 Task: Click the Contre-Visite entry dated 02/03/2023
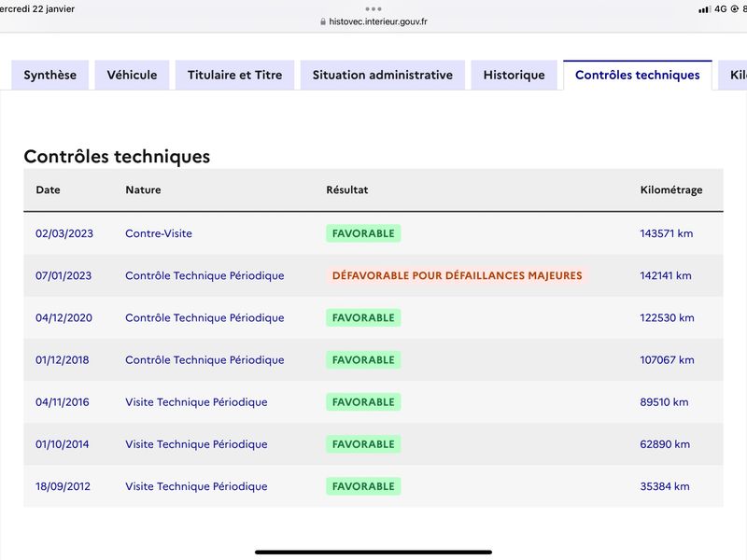(x=159, y=233)
